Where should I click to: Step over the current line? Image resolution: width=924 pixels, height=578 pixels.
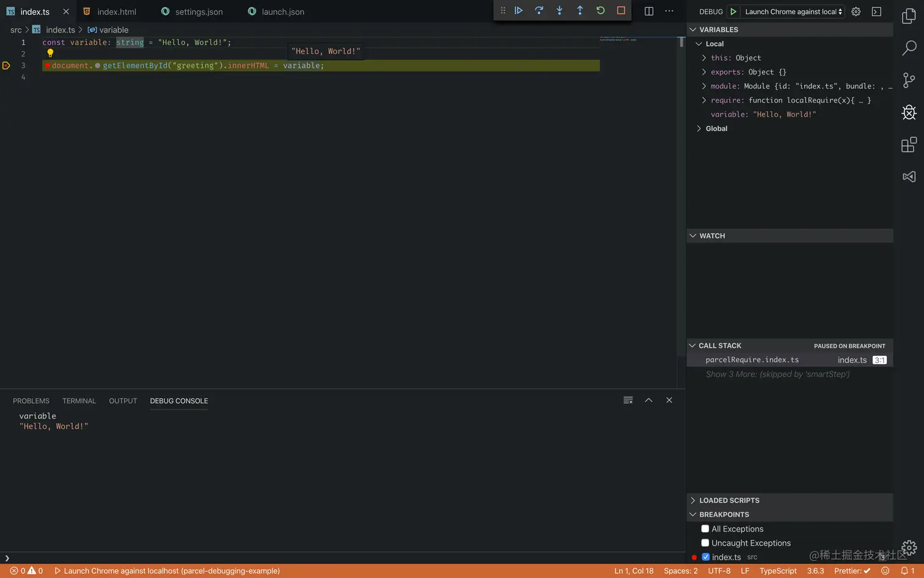(x=539, y=10)
